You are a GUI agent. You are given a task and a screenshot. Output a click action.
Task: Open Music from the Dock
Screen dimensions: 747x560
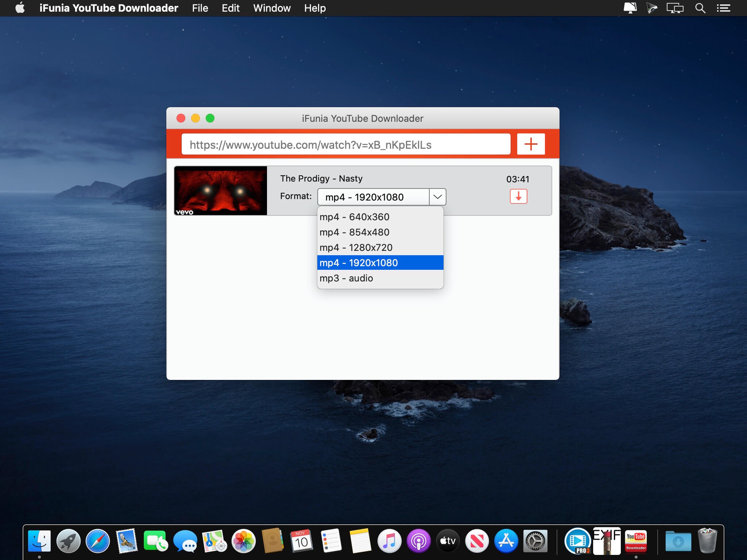click(389, 541)
